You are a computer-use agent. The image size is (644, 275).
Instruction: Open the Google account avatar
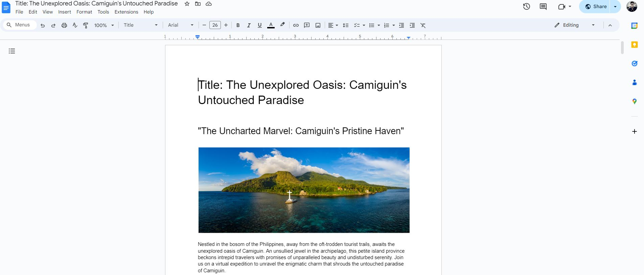632,6
